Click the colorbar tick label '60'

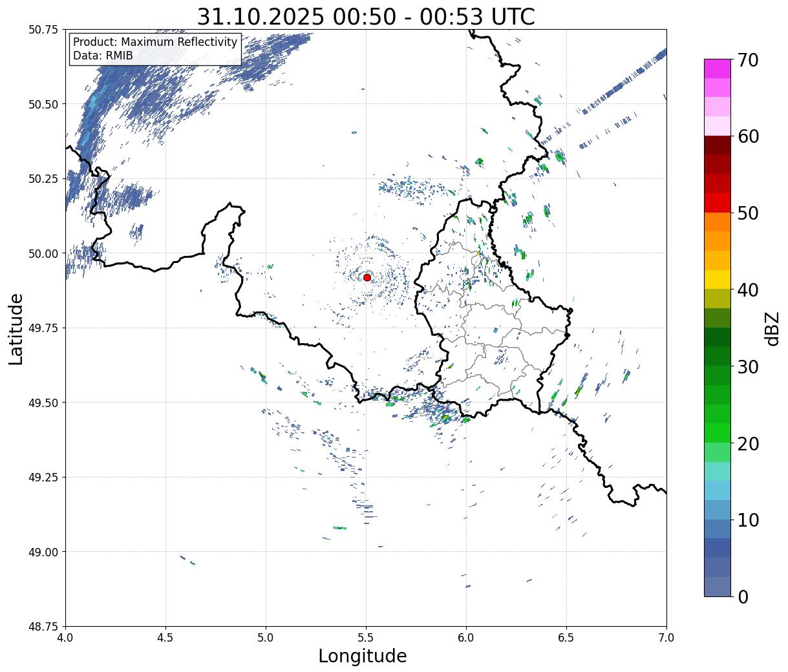click(x=748, y=136)
